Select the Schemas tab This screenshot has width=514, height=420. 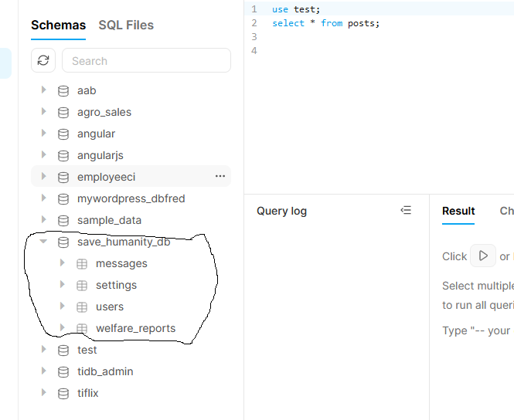click(58, 25)
